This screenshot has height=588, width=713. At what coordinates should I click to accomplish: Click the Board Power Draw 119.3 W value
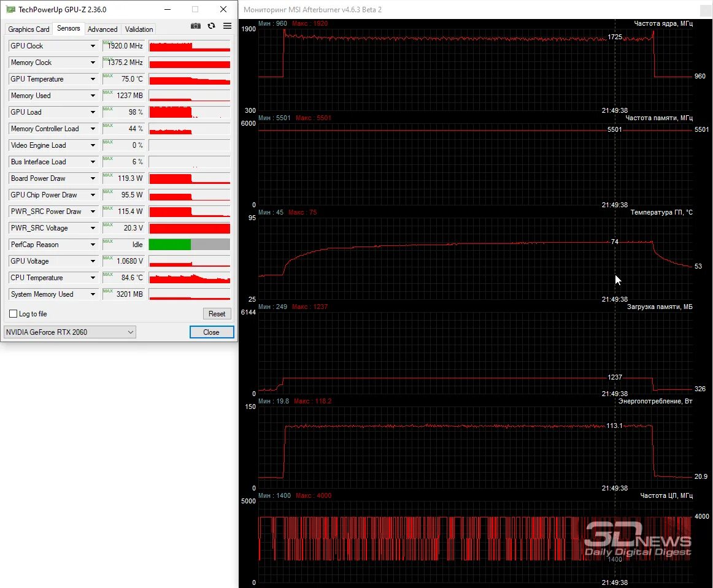click(x=123, y=178)
